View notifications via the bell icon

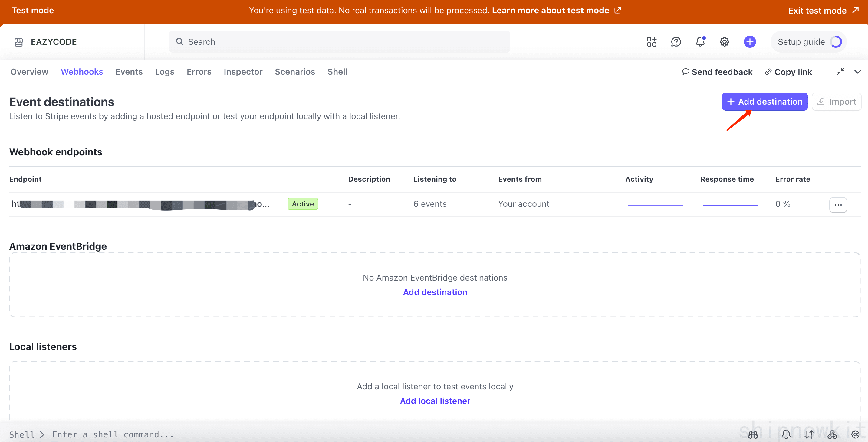[x=700, y=41]
